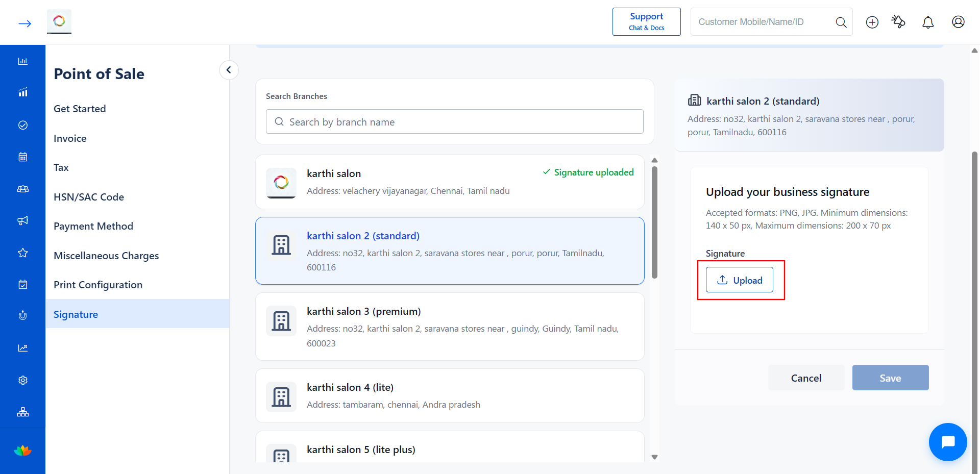This screenshot has width=980, height=474.
Task: Click the colorful ring app logo
Action: [59, 21]
